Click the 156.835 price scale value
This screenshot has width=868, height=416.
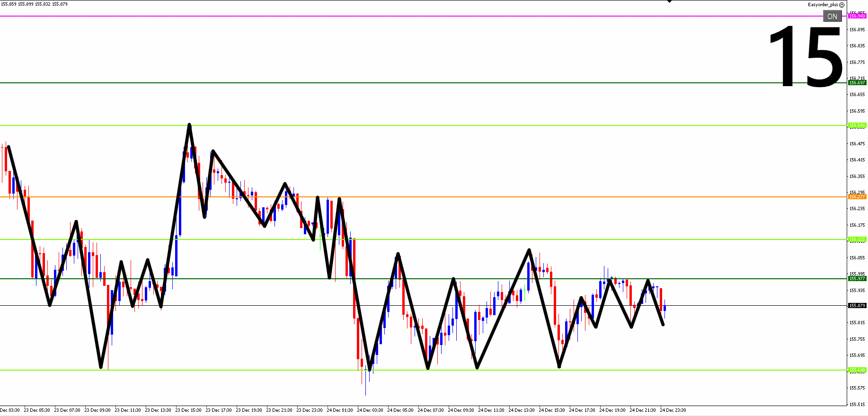(x=857, y=46)
